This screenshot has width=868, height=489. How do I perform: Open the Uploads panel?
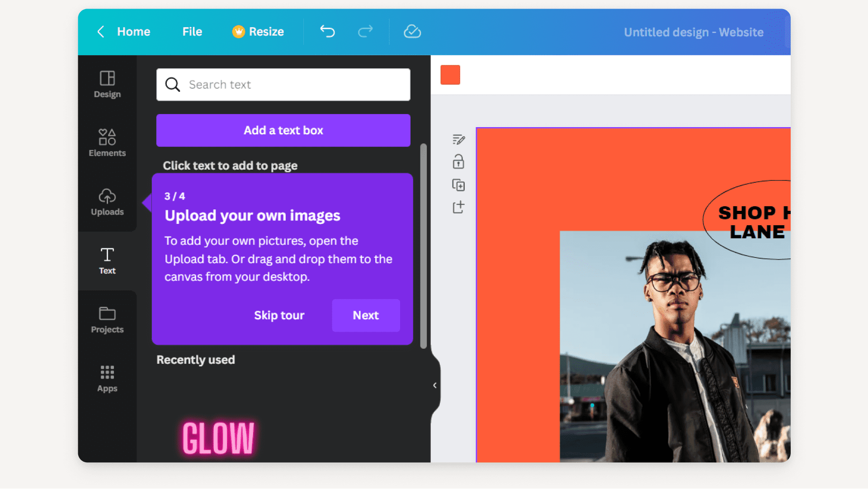click(x=107, y=202)
